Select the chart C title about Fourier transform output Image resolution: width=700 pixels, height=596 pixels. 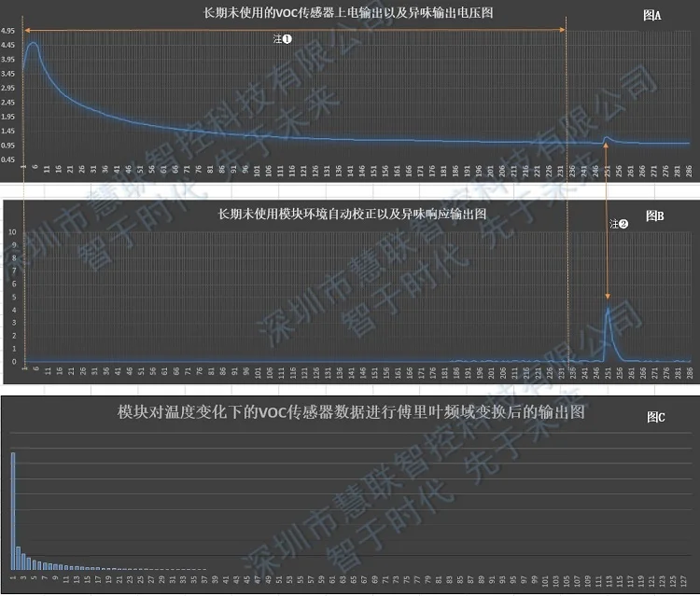click(x=351, y=411)
